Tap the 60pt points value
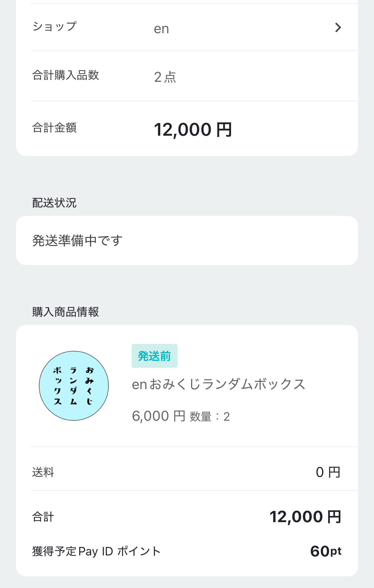374x588 pixels. tap(325, 551)
